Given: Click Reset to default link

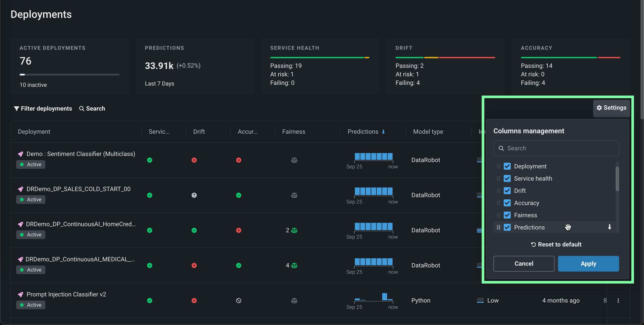Looking at the screenshot, I should tap(556, 244).
